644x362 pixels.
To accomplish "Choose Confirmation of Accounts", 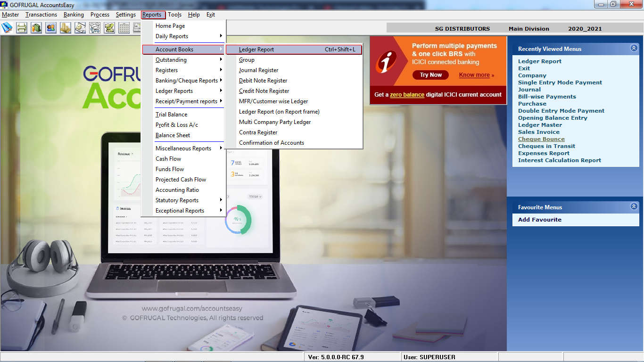I will coord(294,143).
